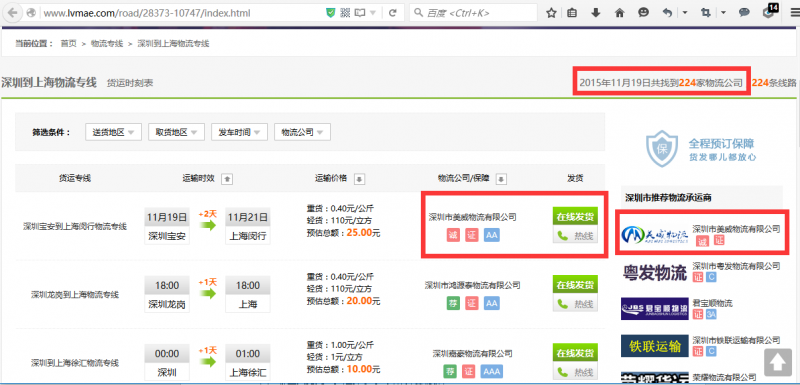Screen dimensions: 800x385
Task: Open 深圳市铁联运输有限公司 sidebar link
Action: tap(736, 340)
